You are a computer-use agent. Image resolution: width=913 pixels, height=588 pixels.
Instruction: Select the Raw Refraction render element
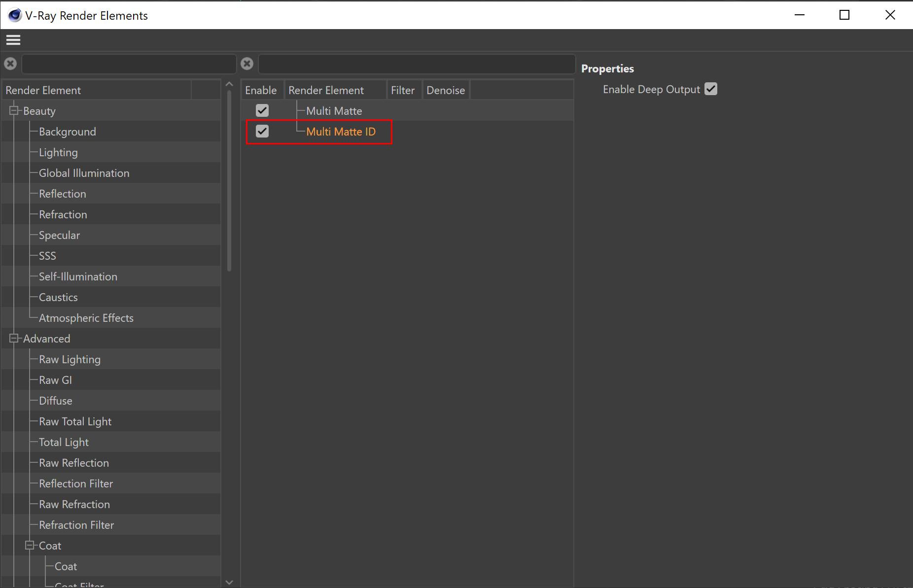click(74, 504)
